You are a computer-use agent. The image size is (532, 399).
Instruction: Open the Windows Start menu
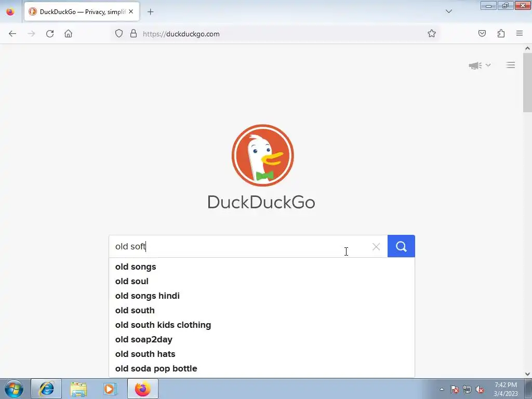(14, 389)
